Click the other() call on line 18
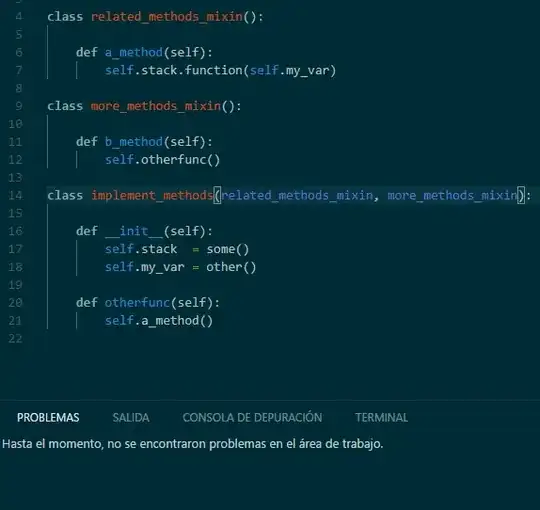Image resolution: width=540 pixels, height=510 pixels. (x=231, y=267)
